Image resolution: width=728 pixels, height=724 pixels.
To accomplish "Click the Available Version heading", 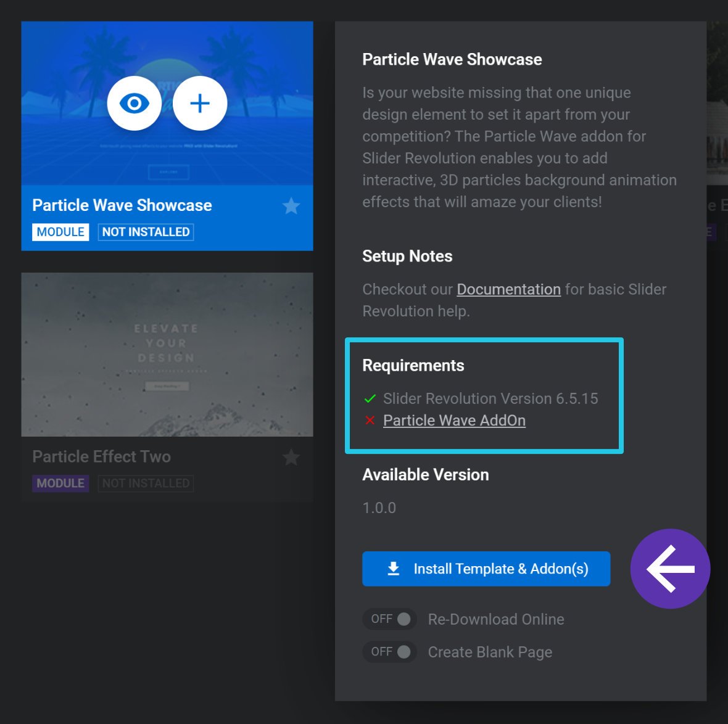I will pos(426,475).
